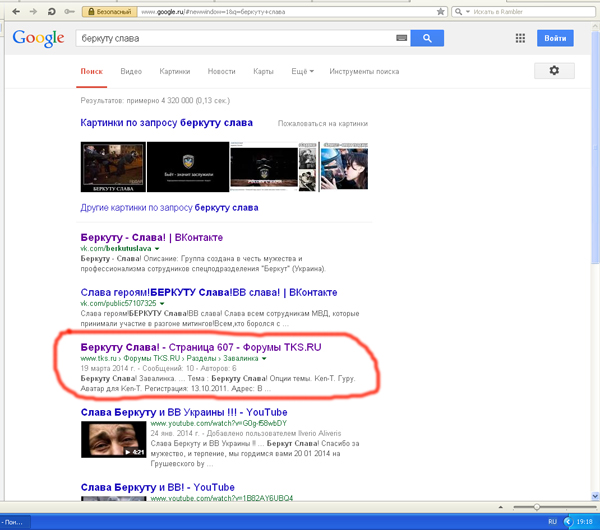Open the black thumbnail with shield emblem
The width and height of the screenshot is (600, 530).
[x=188, y=167]
